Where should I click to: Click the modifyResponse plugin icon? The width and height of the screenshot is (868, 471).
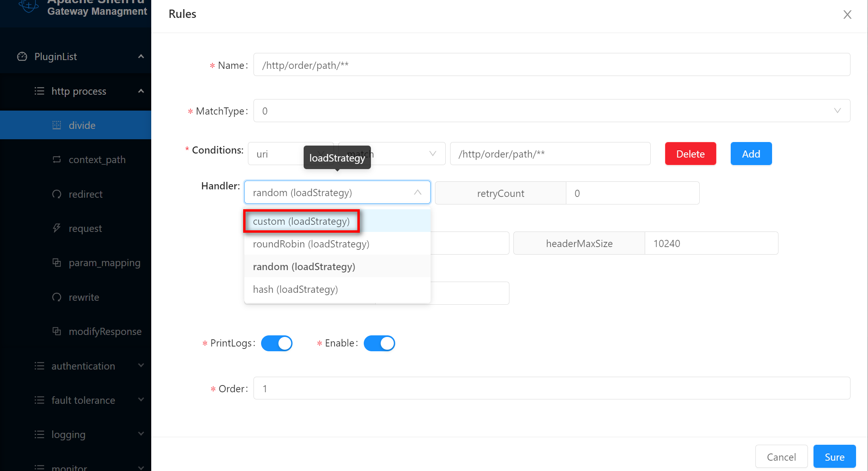pyautogui.click(x=57, y=331)
